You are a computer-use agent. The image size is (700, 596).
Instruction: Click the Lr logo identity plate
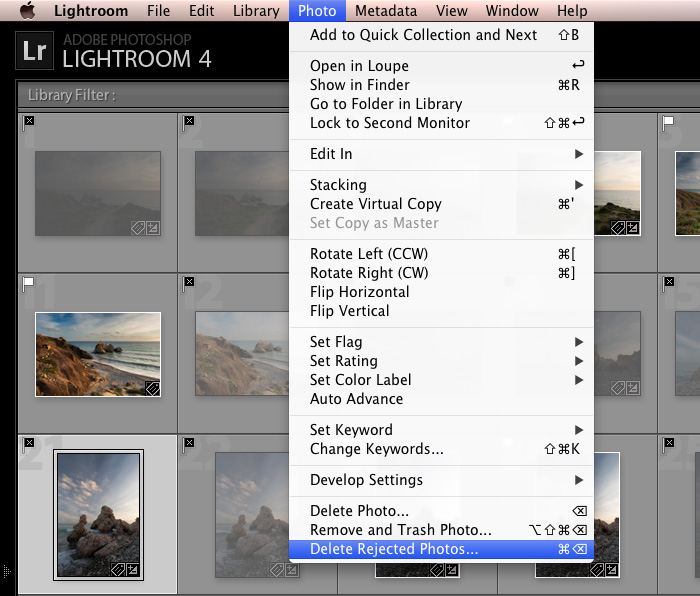(x=35, y=52)
